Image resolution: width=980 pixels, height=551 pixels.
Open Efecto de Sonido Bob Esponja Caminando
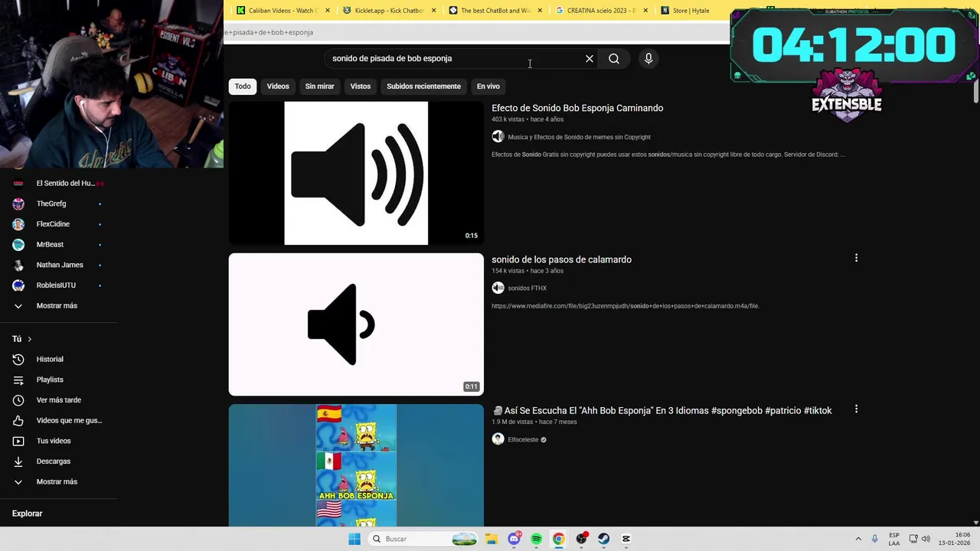577,108
